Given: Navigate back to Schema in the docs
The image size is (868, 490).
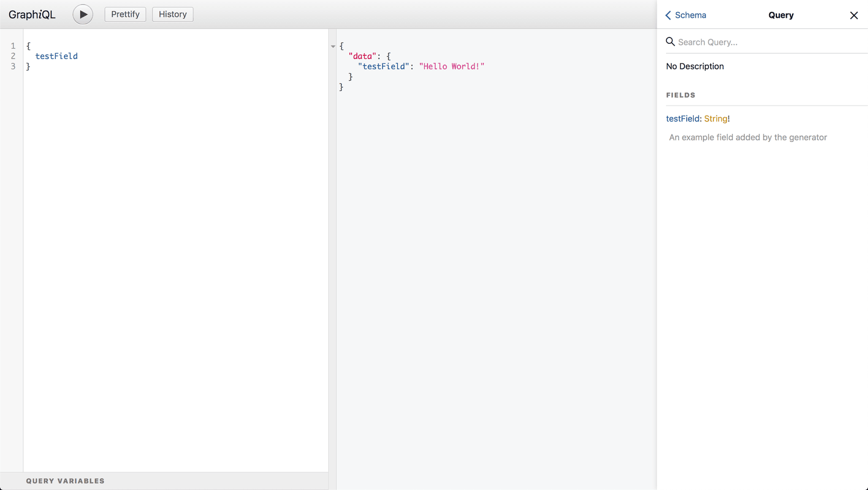Looking at the screenshot, I should click(x=690, y=15).
